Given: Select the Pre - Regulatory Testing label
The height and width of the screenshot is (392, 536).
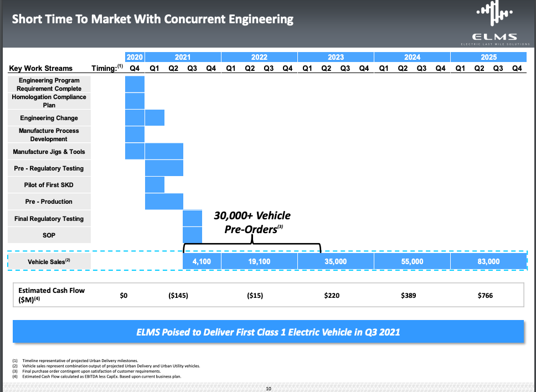Looking at the screenshot, I should (49, 168).
